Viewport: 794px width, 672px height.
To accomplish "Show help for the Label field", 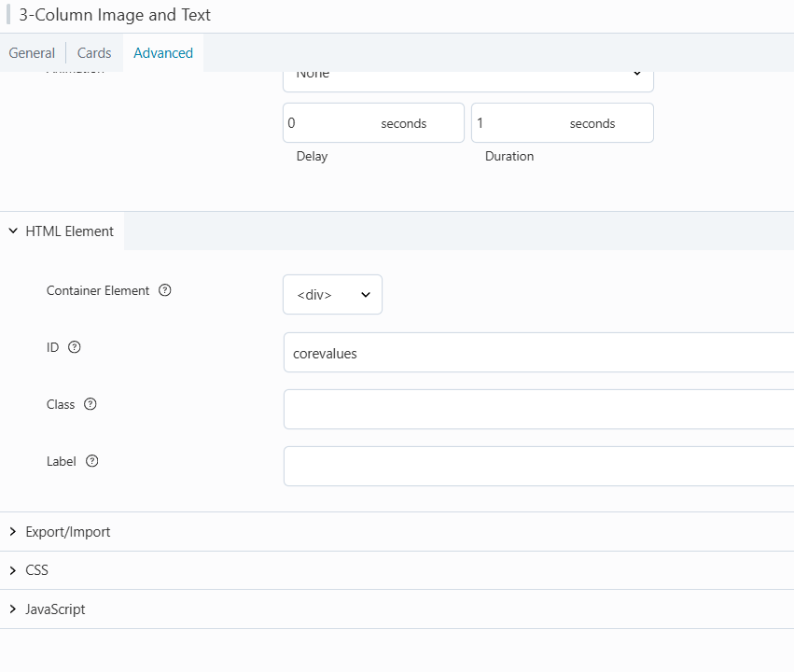I will pos(92,461).
